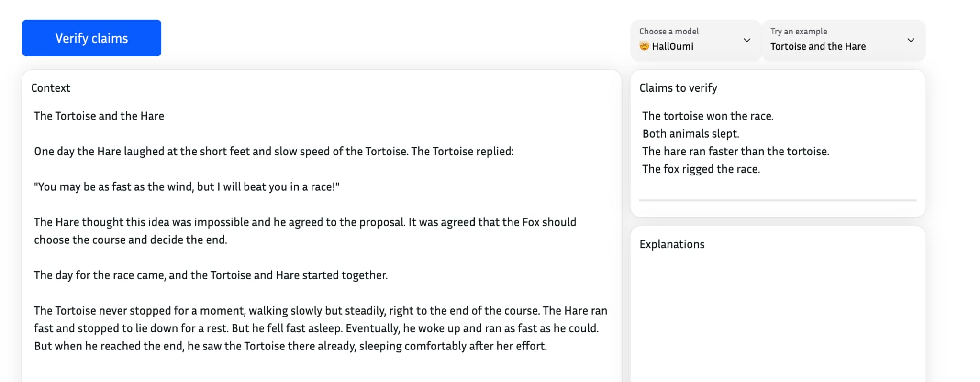Click the Context panel heading

point(51,88)
